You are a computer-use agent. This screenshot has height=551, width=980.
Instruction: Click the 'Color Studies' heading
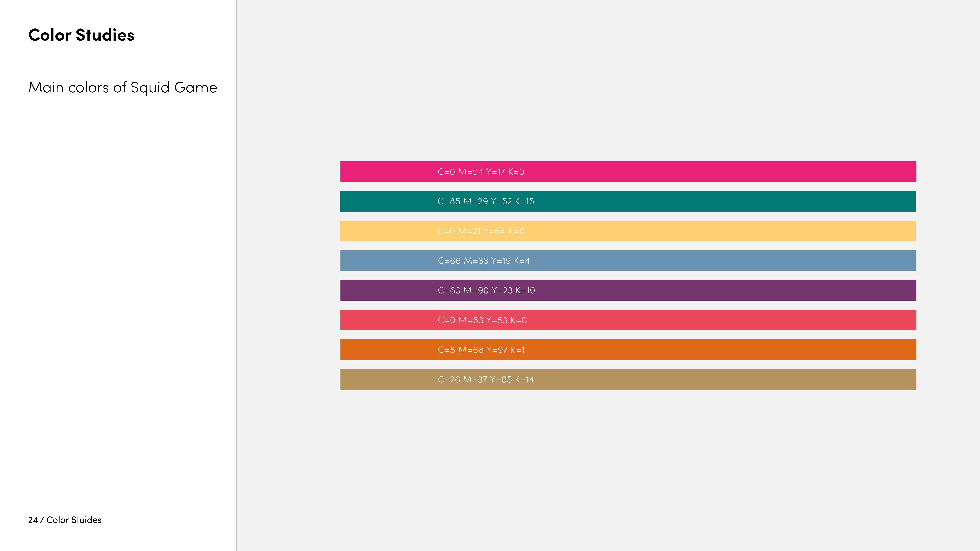tap(81, 35)
